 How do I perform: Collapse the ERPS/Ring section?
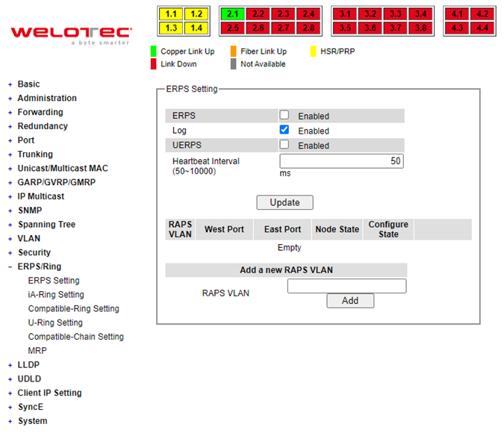point(40,267)
